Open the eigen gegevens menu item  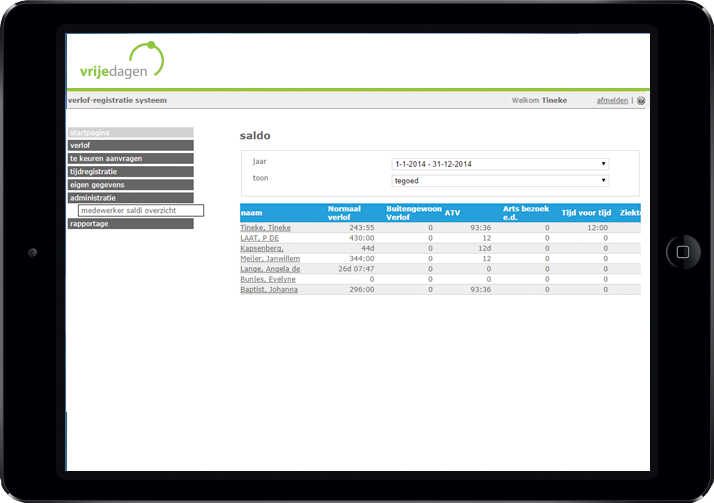tap(131, 185)
